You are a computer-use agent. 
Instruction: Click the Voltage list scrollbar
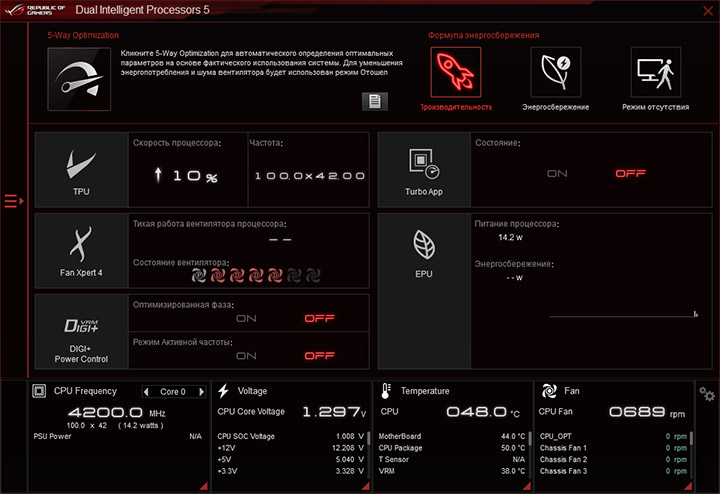(369, 438)
